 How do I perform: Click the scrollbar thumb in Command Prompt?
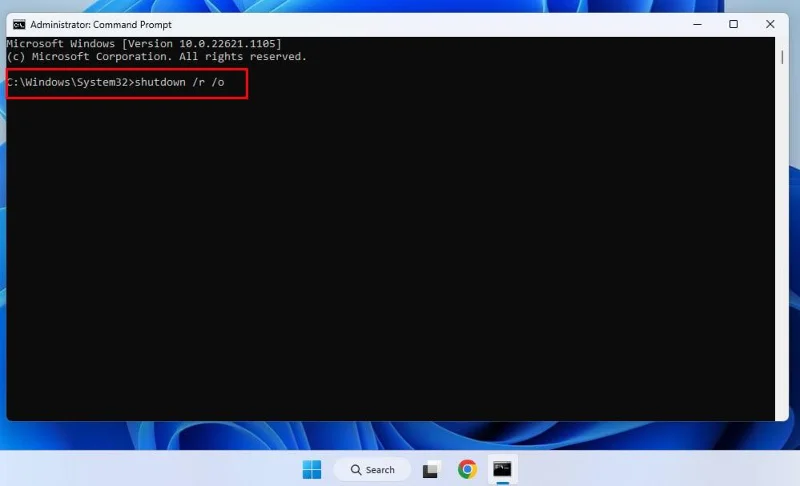click(x=782, y=57)
